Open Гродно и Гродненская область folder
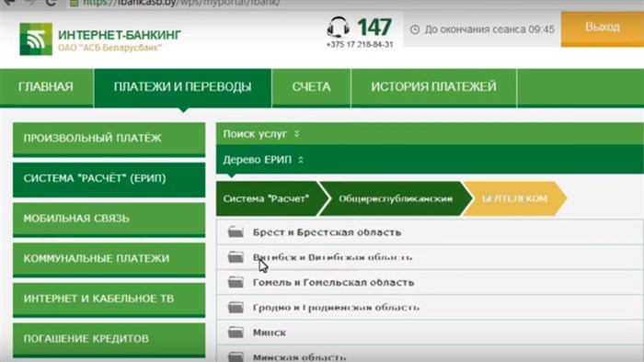This screenshot has height=362, width=644. 430,307
